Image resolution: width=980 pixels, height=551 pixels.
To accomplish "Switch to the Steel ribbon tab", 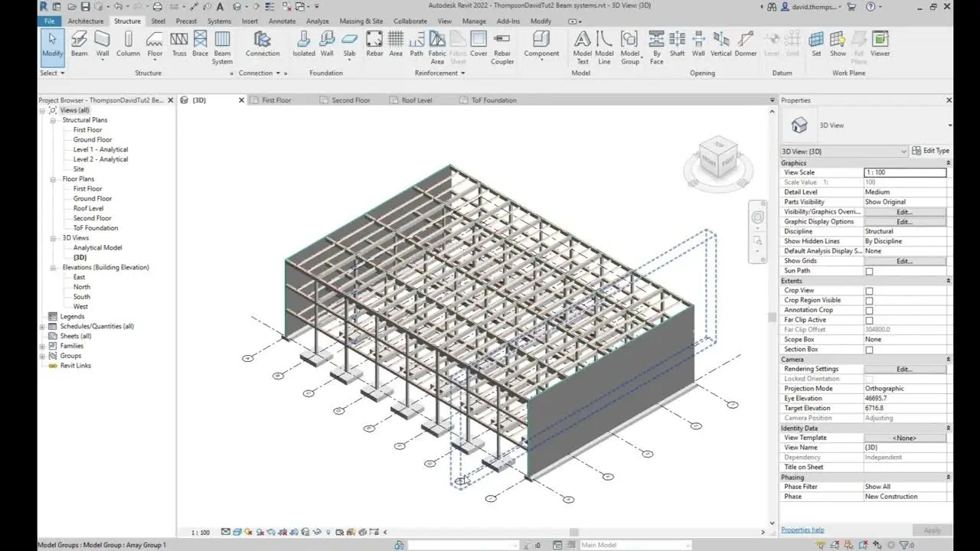I will click(x=158, y=21).
